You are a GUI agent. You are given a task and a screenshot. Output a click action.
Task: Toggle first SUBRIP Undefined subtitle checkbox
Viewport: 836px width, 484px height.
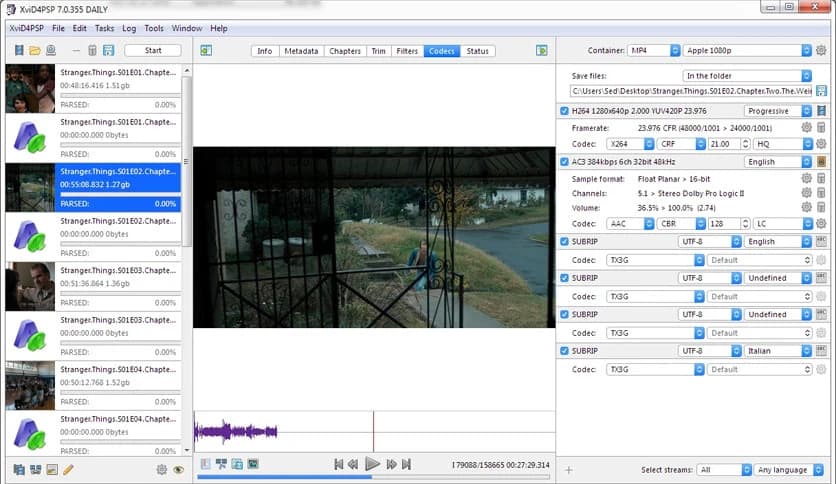[564, 278]
